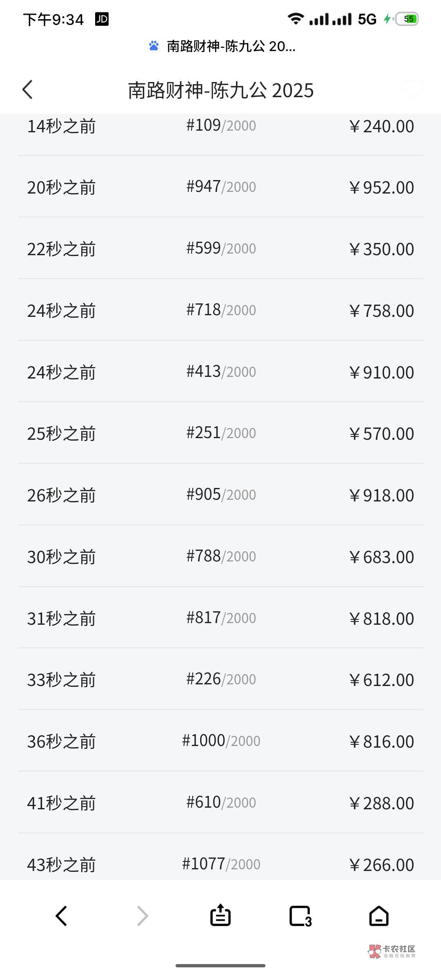Open the #947/2000 record row
The width and height of the screenshot is (441, 980).
click(x=220, y=187)
